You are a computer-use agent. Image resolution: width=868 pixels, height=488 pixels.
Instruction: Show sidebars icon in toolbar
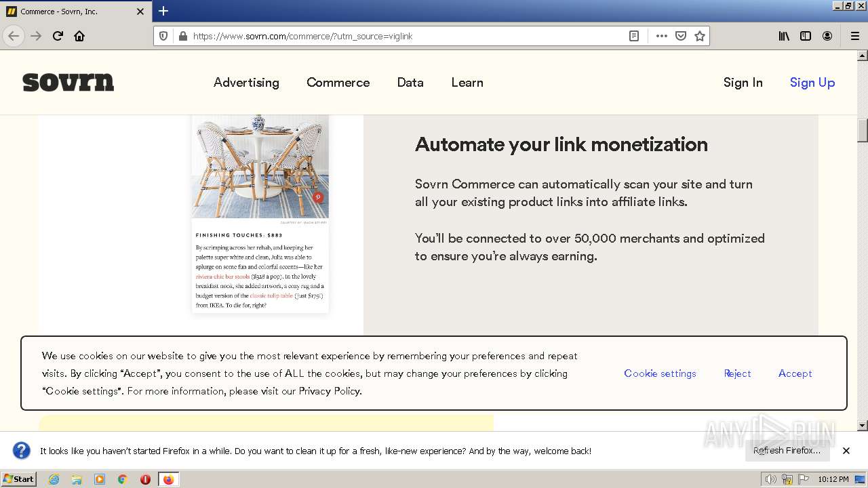coord(806,36)
